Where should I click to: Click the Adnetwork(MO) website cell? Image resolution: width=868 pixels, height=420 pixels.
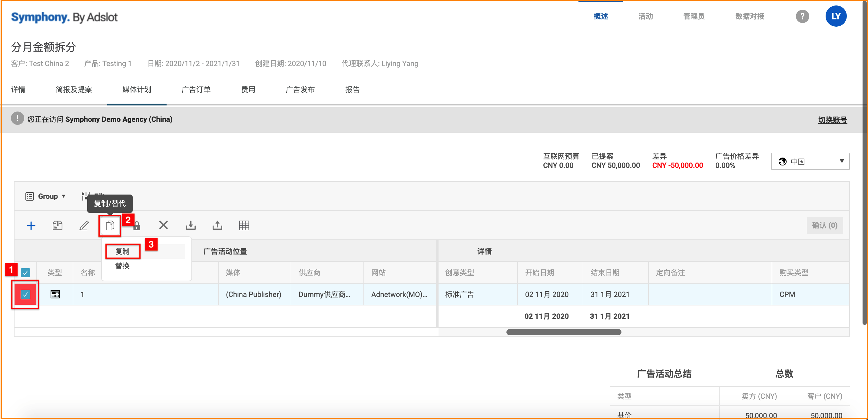tap(400, 294)
